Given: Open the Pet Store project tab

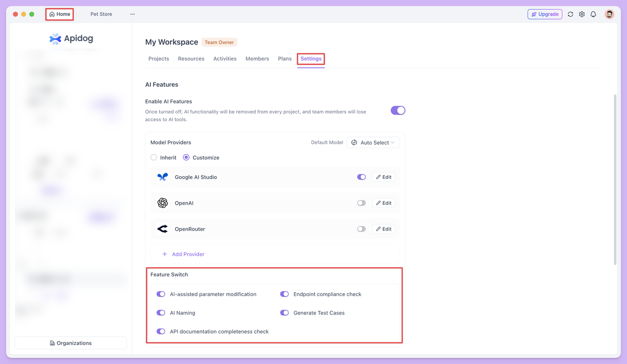Looking at the screenshot, I should pyautogui.click(x=101, y=14).
